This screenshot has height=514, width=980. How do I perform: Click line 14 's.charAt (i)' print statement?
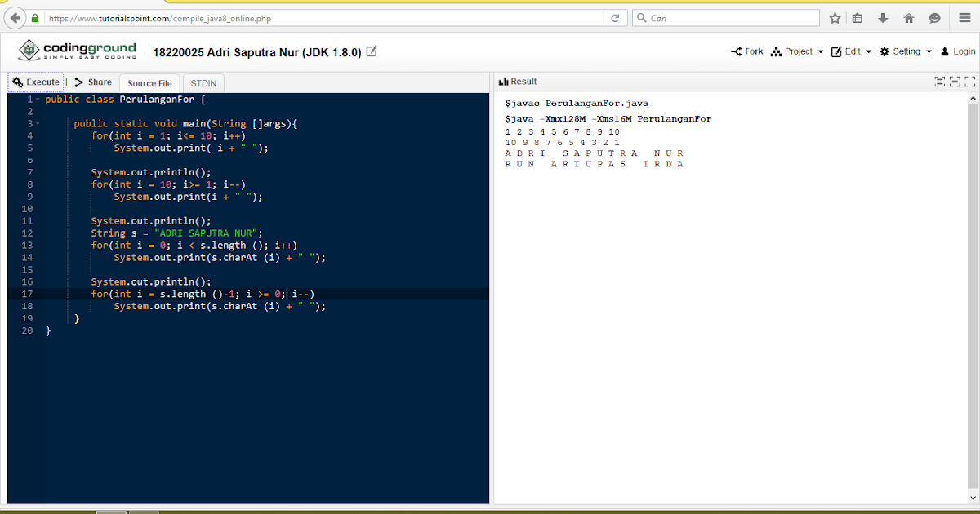tap(220, 258)
